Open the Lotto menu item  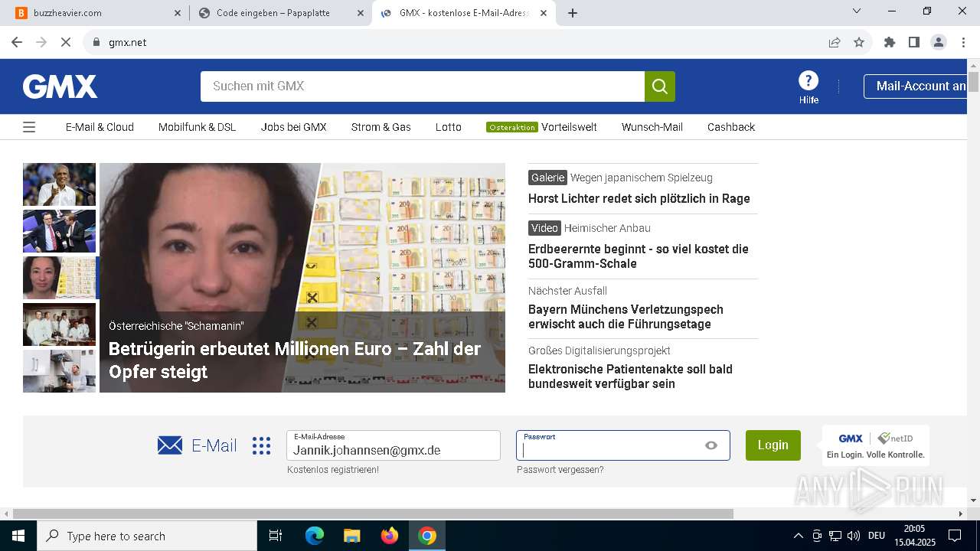[x=449, y=127]
